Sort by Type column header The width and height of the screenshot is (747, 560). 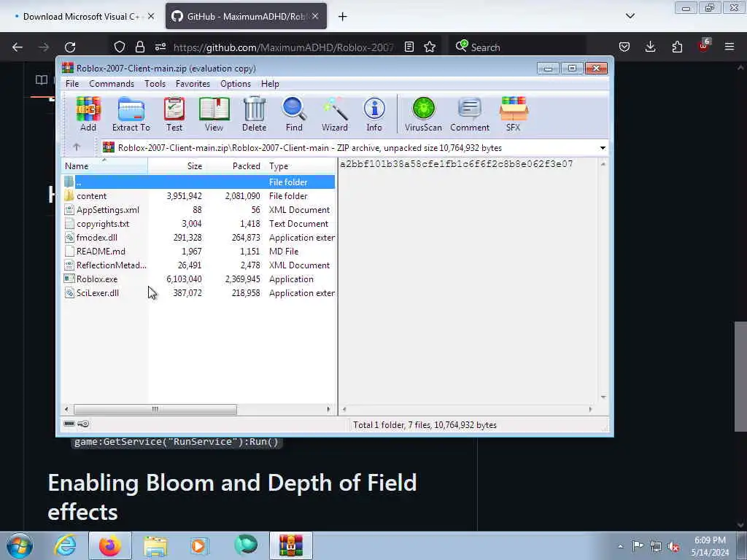pyautogui.click(x=301, y=166)
